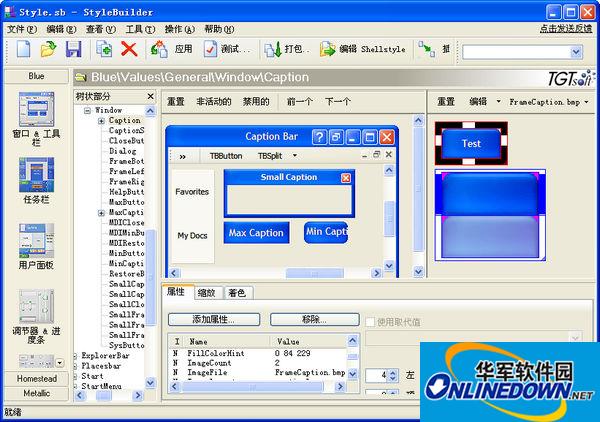Click the tree panel vertical scrollbar thumb
Image resolution: width=600 pixels, height=422 pixels.
point(151,277)
